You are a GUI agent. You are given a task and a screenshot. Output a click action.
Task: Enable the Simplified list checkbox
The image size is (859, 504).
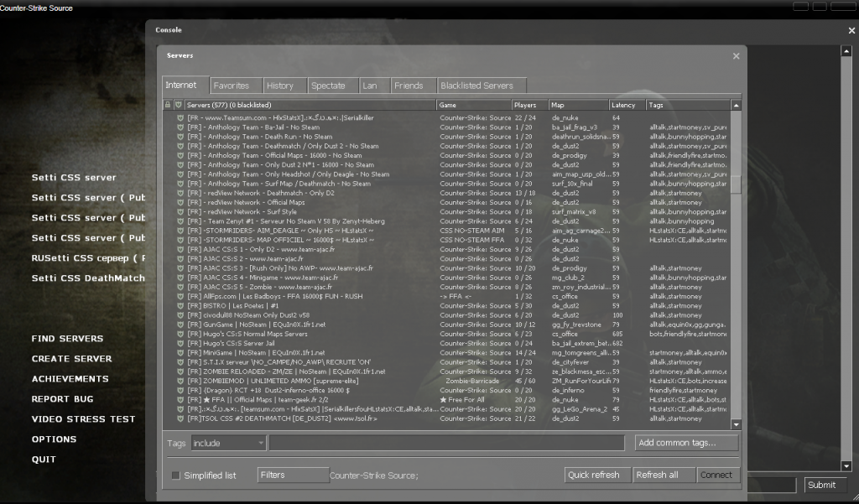[x=176, y=475]
